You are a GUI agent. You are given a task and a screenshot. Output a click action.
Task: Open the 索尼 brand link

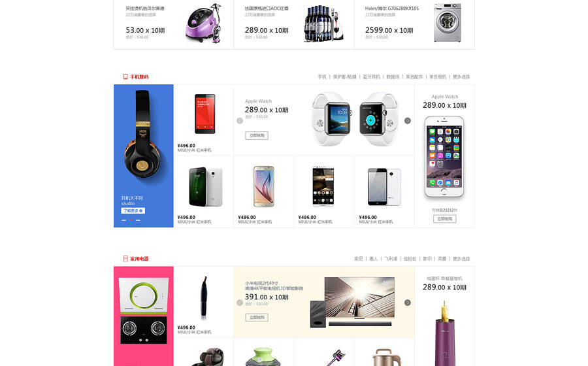359,258
